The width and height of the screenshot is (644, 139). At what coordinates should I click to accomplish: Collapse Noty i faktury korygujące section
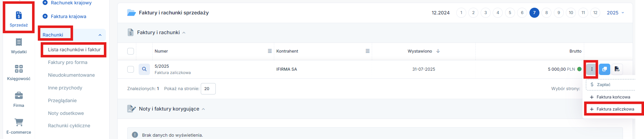203,109
